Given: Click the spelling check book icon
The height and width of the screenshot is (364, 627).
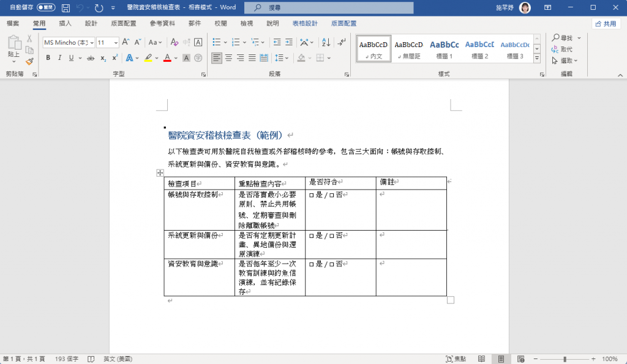Looking at the screenshot, I should tap(91, 359).
